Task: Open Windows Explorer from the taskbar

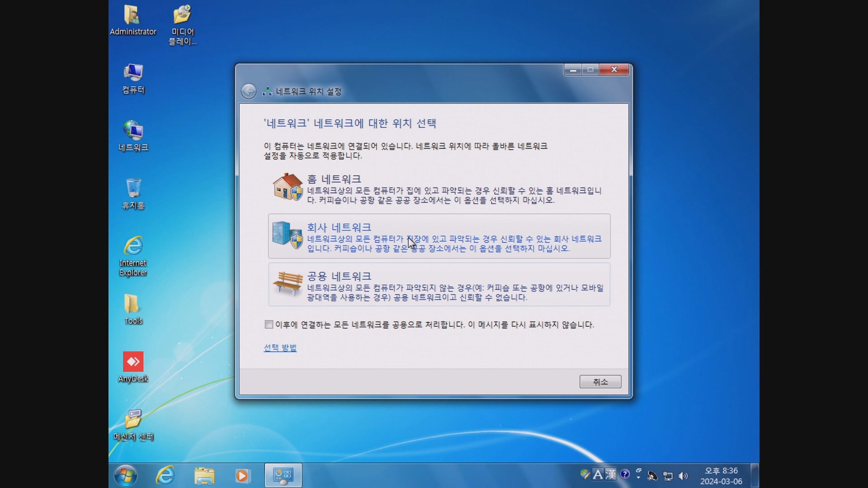Action: (x=204, y=475)
